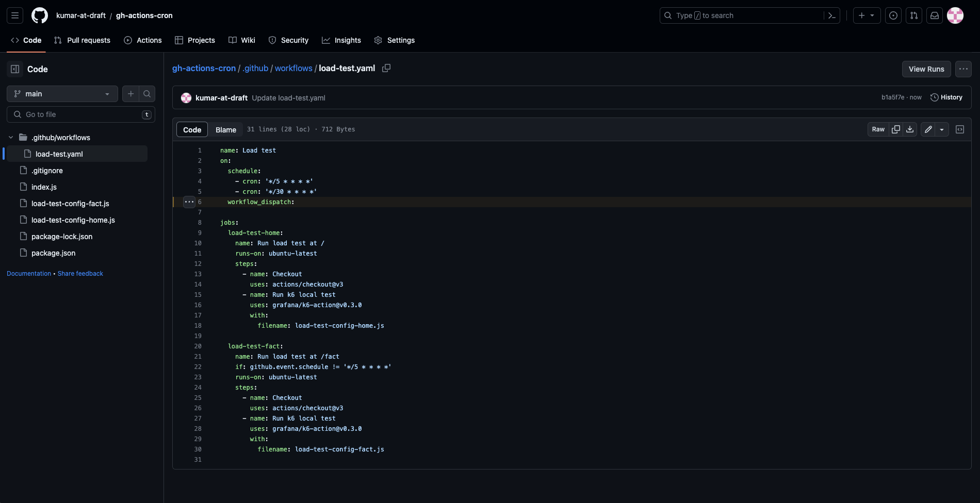The height and width of the screenshot is (503, 980).
Task: Edit the file with pencil icon
Action: 928,129
